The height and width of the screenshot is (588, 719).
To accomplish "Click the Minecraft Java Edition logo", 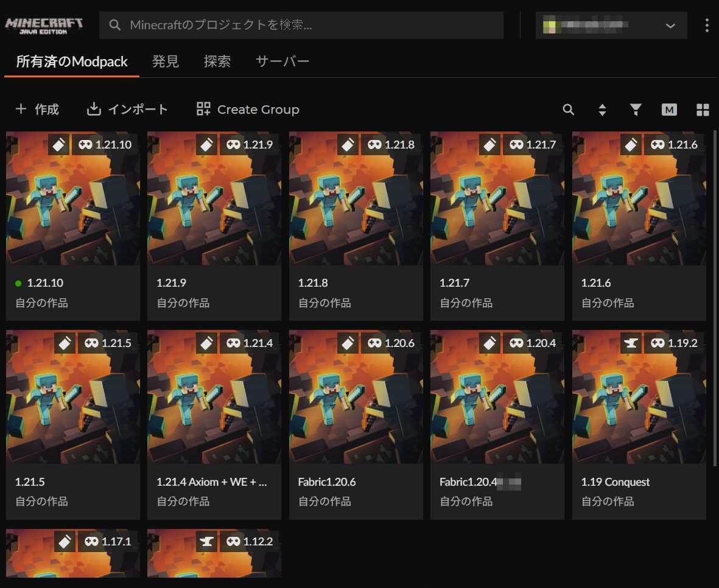I will pyautogui.click(x=44, y=26).
